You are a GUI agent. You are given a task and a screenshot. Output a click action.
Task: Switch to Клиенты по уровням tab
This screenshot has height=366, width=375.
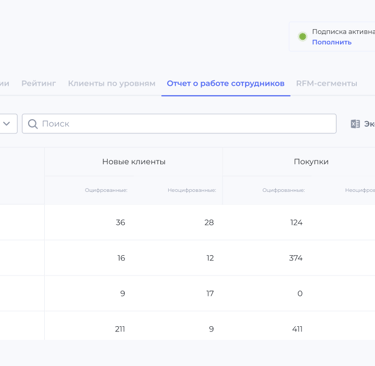point(112,83)
